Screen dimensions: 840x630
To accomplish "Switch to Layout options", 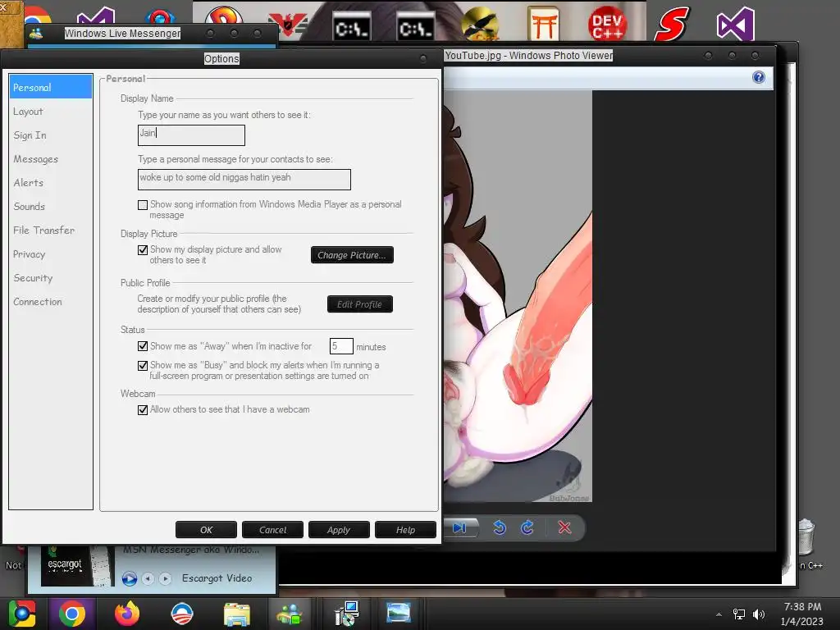I will (x=50, y=112).
